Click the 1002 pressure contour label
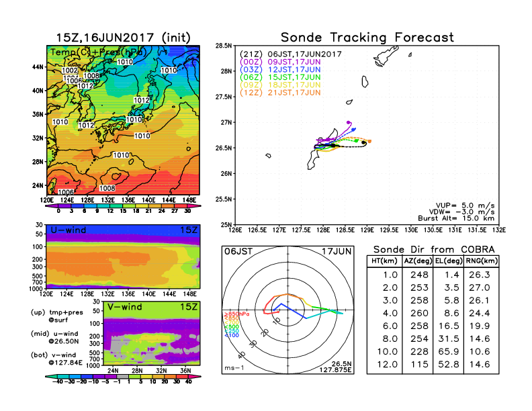532x411 pixels. [x=69, y=71]
